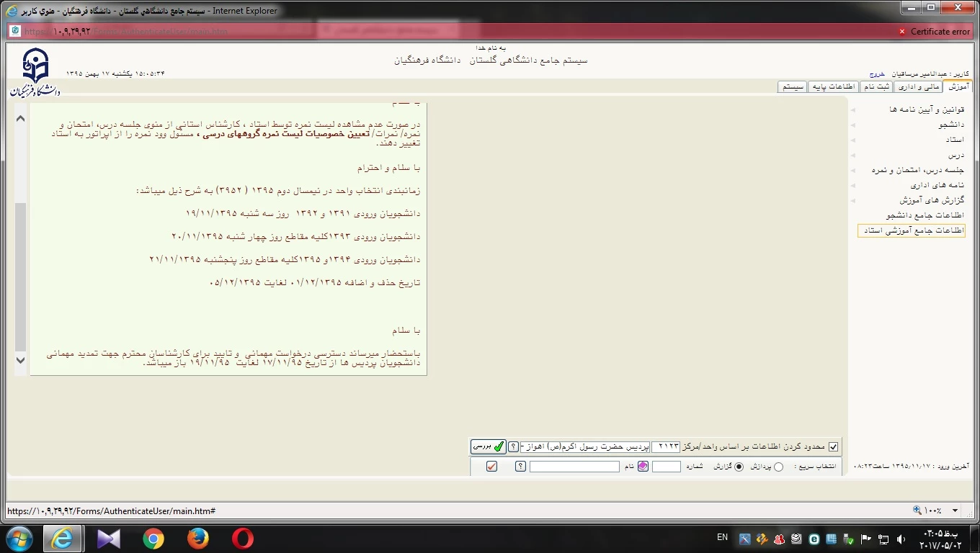The height and width of the screenshot is (553, 980).
Task: Click the help icon beside the campus name field
Action: [513, 446]
